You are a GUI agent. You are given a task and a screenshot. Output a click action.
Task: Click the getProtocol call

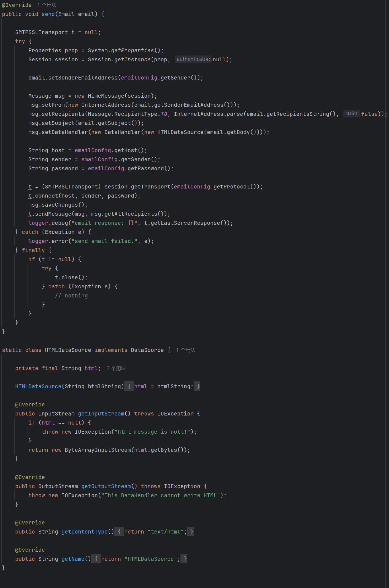232,187
